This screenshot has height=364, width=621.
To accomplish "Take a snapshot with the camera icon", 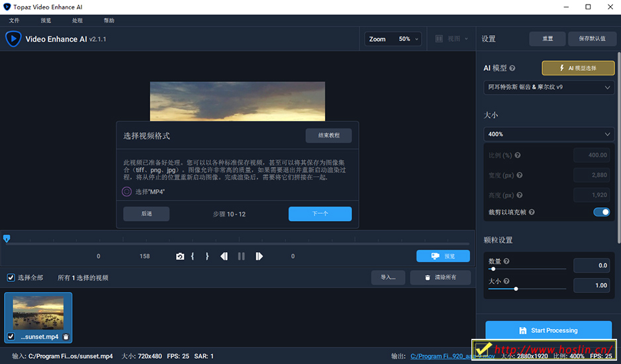I will [x=180, y=257].
